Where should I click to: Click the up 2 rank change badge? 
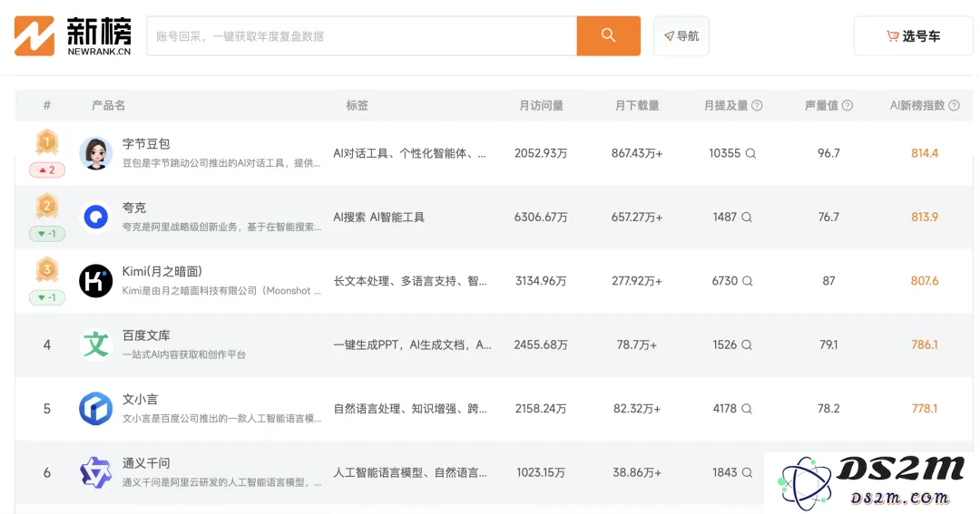[x=47, y=170]
